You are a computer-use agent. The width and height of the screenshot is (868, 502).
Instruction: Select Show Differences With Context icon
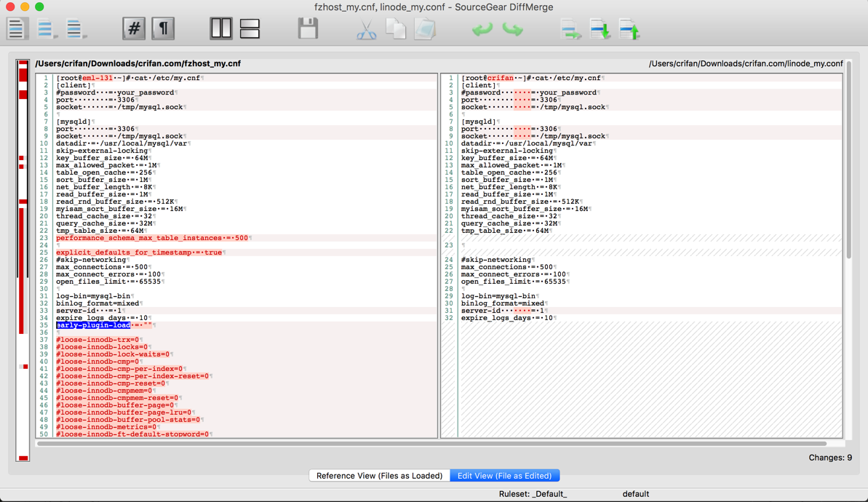75,28
